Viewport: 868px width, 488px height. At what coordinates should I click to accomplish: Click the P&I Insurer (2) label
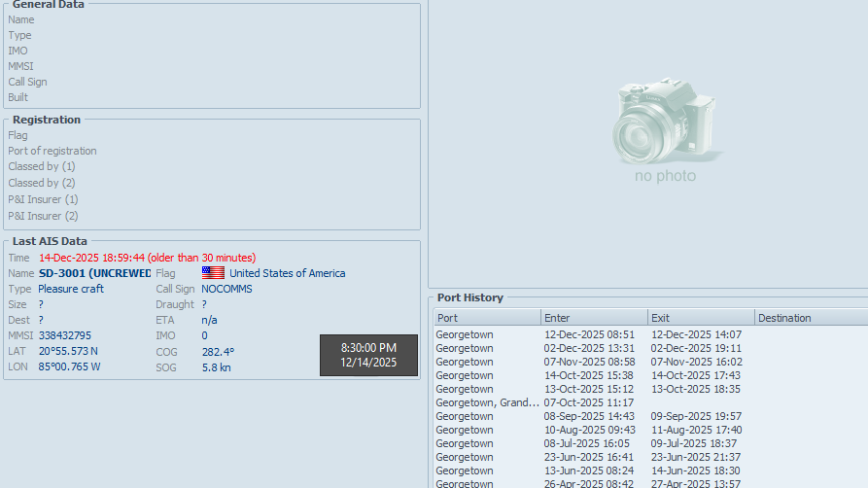pos(43,216)
